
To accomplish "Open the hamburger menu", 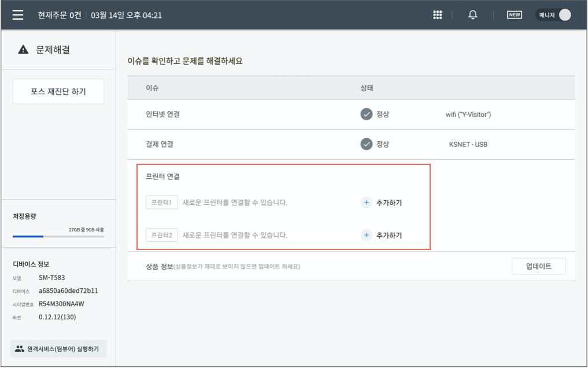I will coord(17,15).
